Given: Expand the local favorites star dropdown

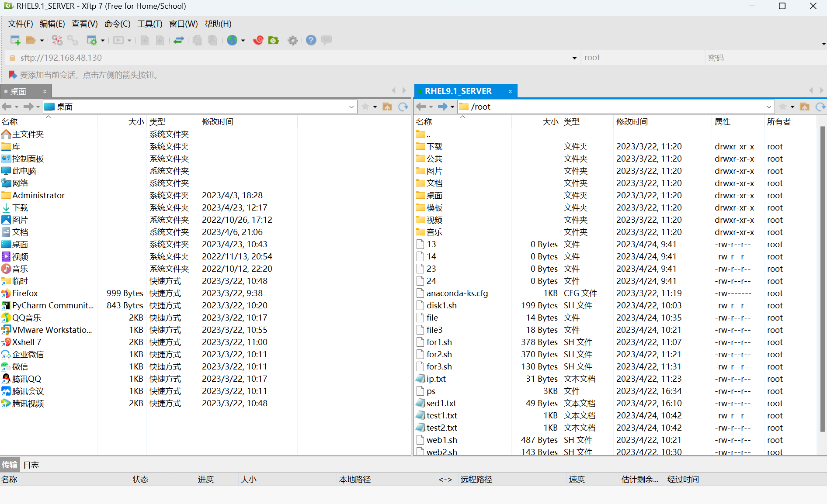Looking at the screenshot, I should coord(375,107).
